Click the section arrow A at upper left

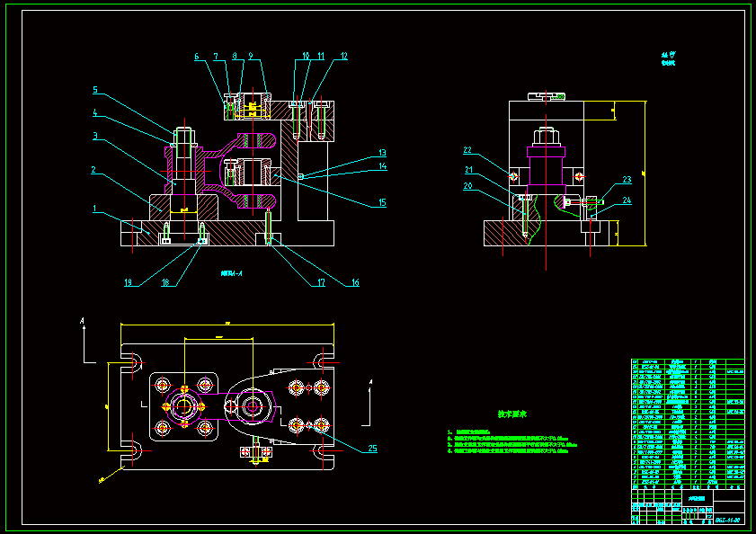[x=84, y=321]
